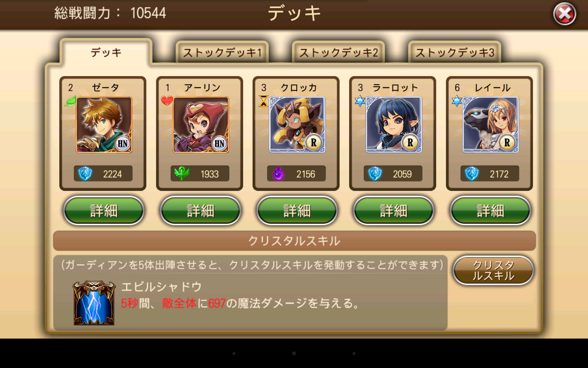
Task: Open the ストックデッキ3 tab
Action: pyautogui.click(x=455, y=53)
